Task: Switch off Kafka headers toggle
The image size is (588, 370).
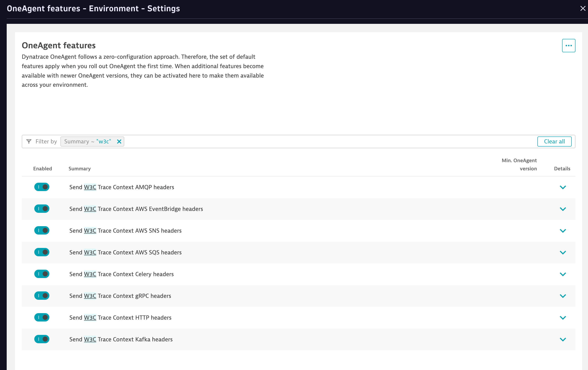Action: 42,339
